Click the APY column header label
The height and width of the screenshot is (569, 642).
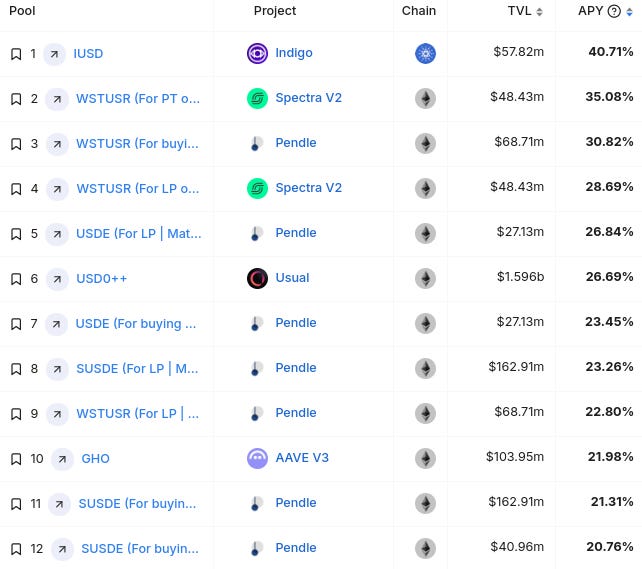tap(590, 11)
